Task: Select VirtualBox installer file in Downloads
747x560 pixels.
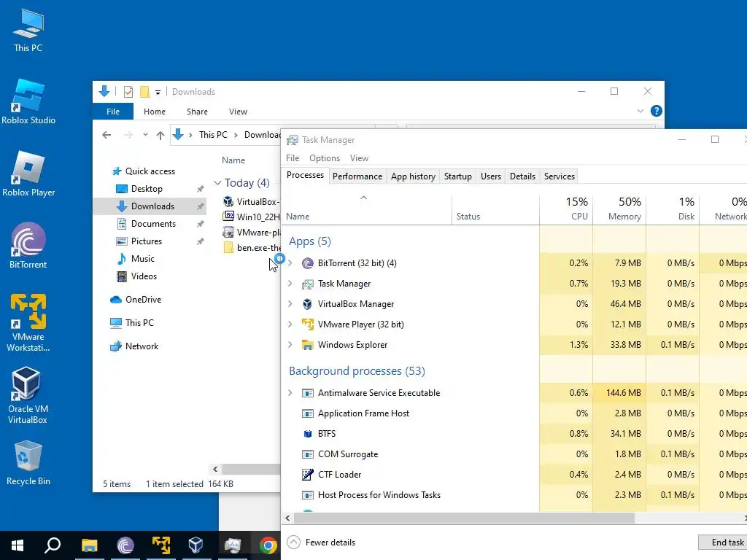Action: (251, 201)
